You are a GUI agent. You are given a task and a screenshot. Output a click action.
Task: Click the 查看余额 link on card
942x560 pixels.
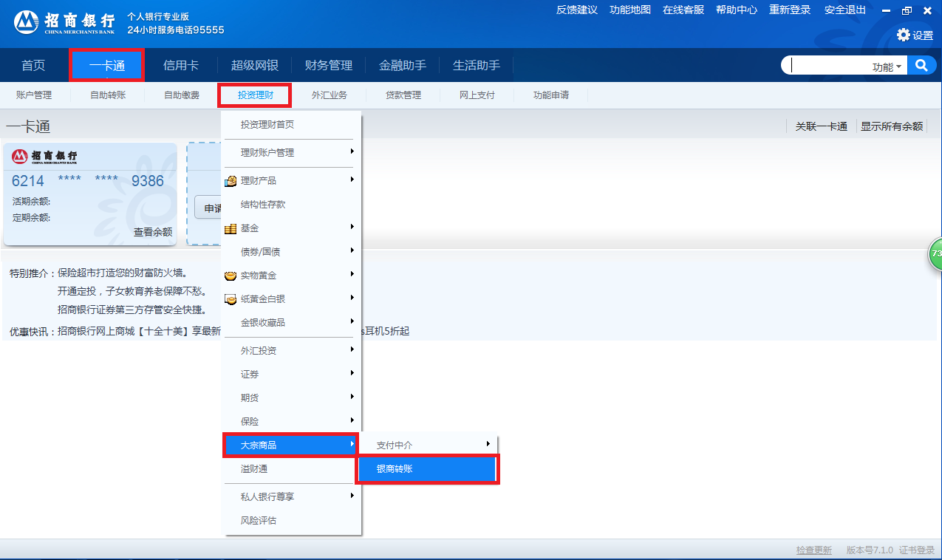coord(152,232)
